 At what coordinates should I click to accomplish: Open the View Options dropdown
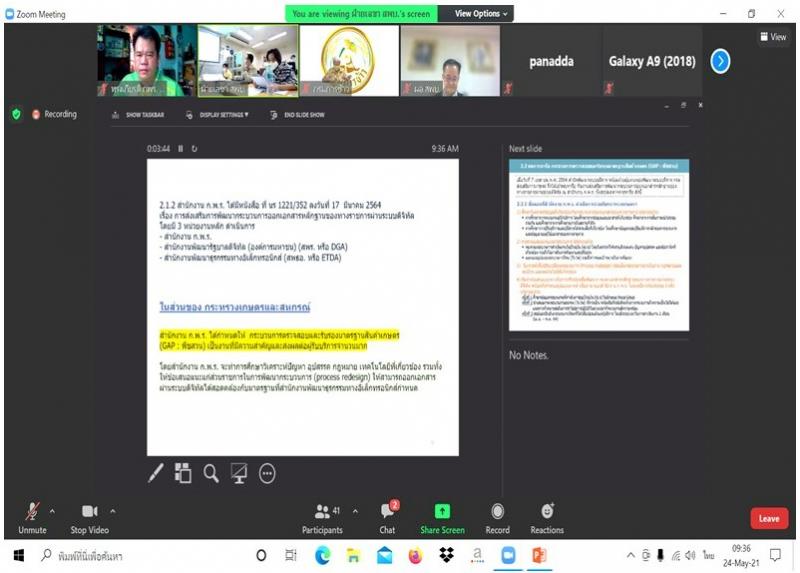481,14
